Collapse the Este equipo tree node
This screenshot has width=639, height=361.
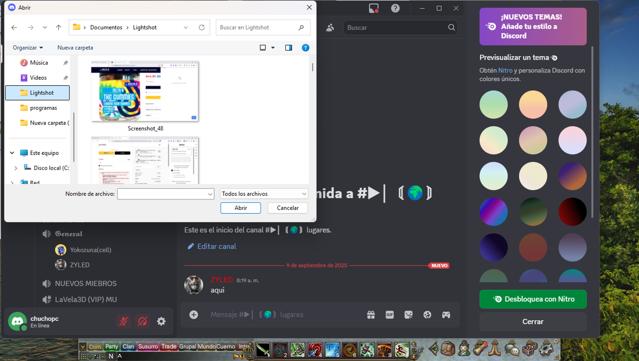tap(12, 153)
